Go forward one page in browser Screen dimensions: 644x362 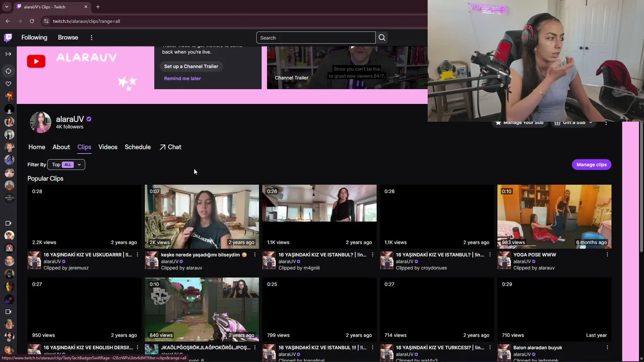[x=20, y=21]
